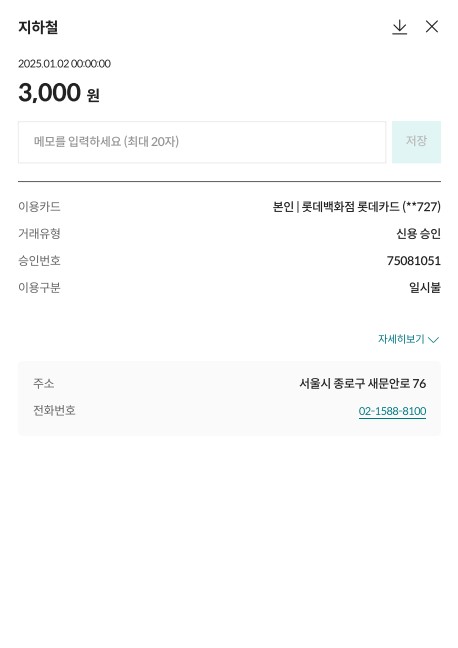
Task: Expand details using chevron beside 자세히보기
Action: click(x=433, y=340)
